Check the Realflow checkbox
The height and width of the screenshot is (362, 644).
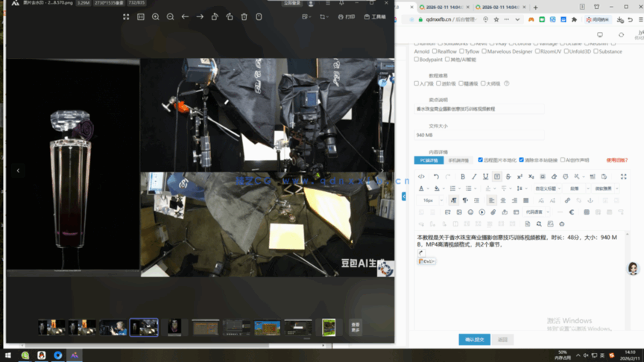[x=435, y=51]
